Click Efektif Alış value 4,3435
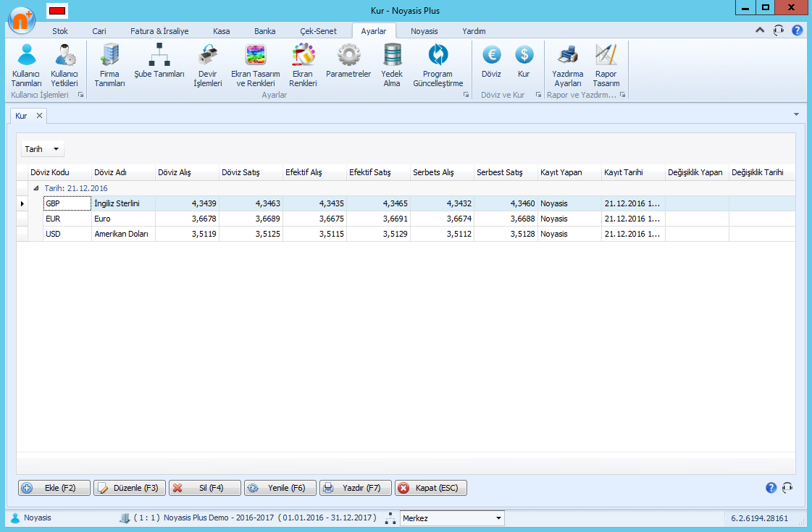 [x=314, y=203]
